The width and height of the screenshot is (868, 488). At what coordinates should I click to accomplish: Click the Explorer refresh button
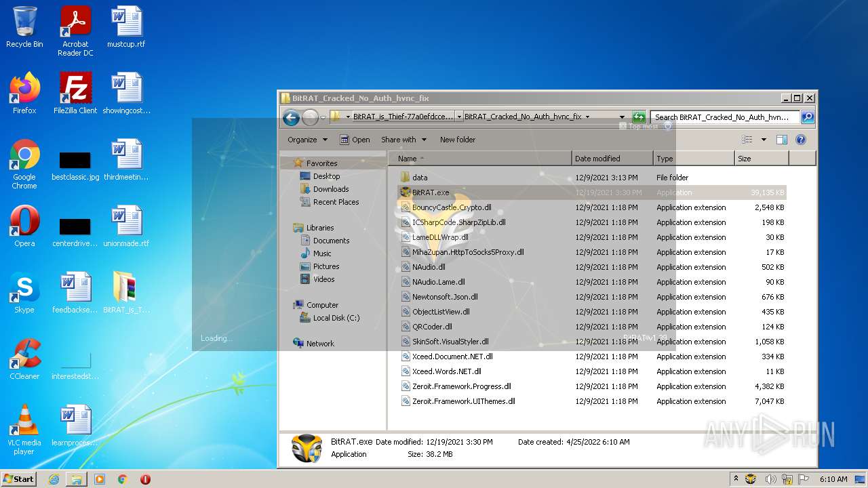(638, 117)
